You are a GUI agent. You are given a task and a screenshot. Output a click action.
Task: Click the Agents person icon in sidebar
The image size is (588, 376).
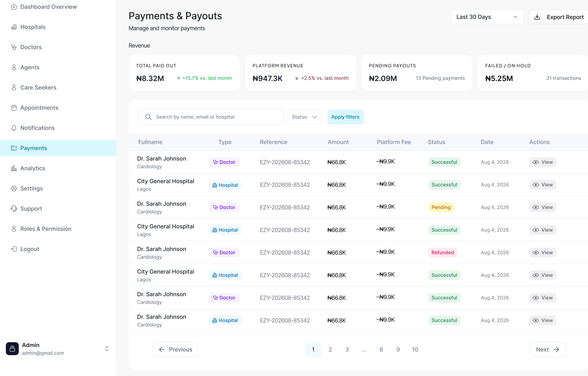(x=14, y=67)
